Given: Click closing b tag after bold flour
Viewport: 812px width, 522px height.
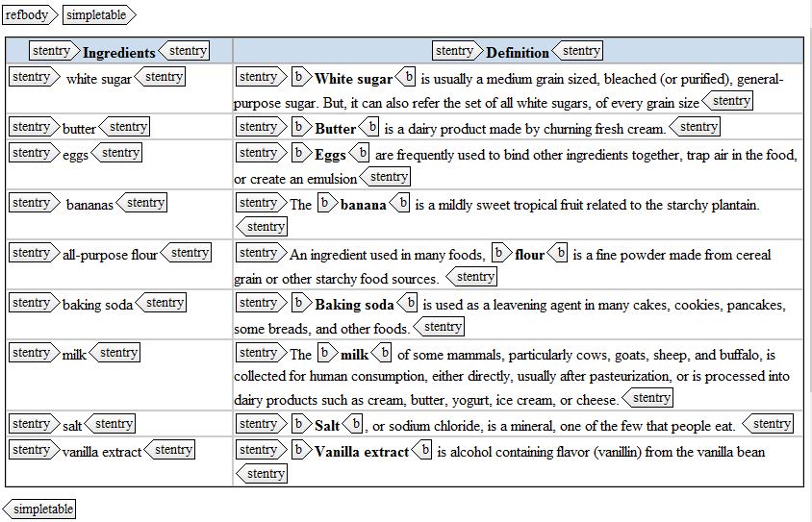Looking at the screenshot, I should pyautogui.click(x=557, y=253).
